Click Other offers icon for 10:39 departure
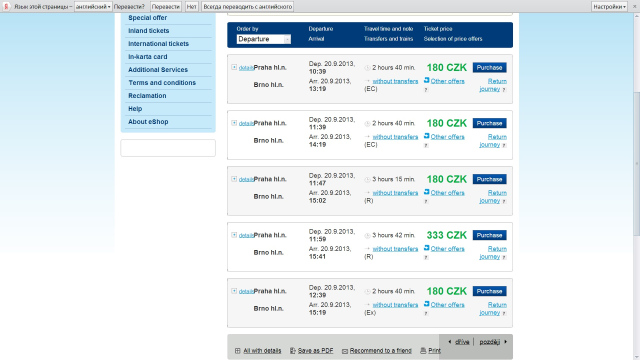The image size is (640, 360). tap(427, 80)
